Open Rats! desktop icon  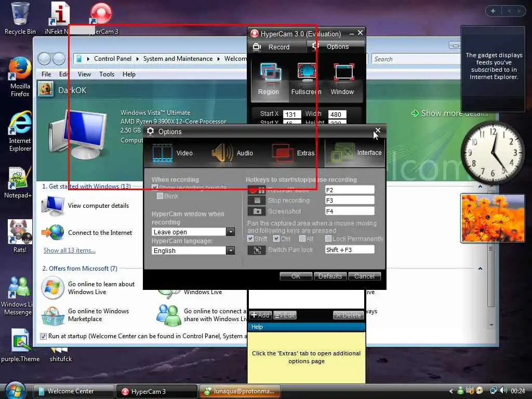(20, 236)
